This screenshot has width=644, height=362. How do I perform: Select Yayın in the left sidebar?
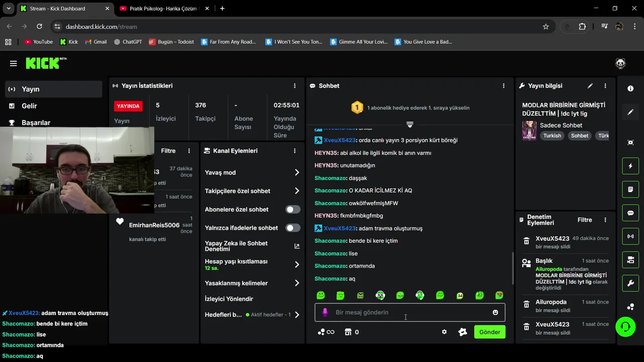point(54,89)
